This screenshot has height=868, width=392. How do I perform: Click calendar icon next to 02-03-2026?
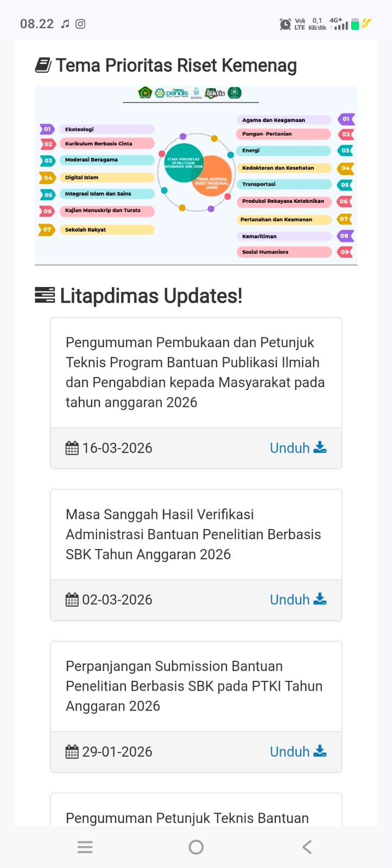(72, 600)
